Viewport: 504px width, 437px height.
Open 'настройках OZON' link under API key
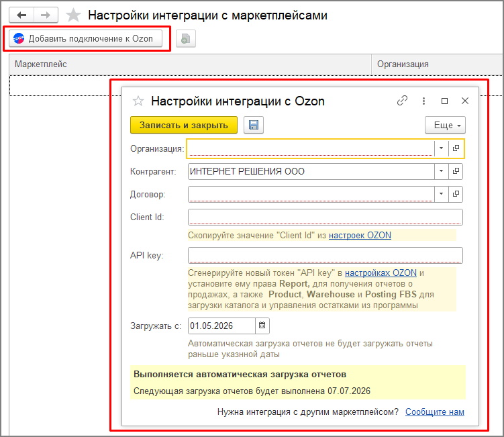(x=381, y=273)
